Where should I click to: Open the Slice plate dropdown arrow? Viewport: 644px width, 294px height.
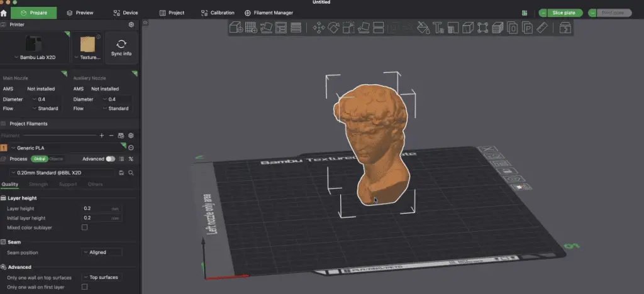543,13
